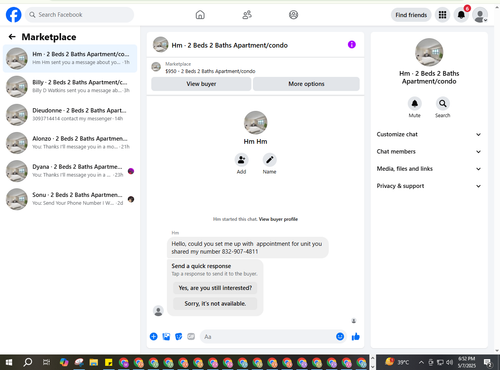The height and width of the screenshot is (370, 500).
Task: Send a thumbs-up like
Action: (356, 337)
